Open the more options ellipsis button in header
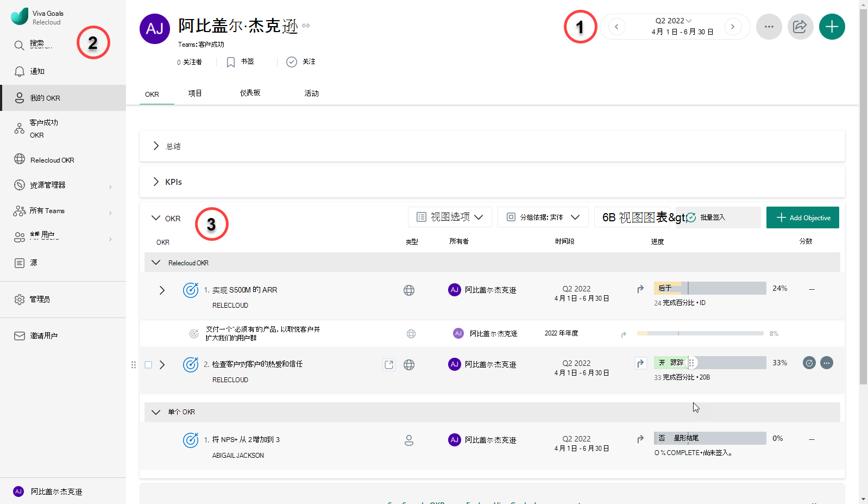Image resolution: width=868 pixels, height=504 pixels. point(769,27)
